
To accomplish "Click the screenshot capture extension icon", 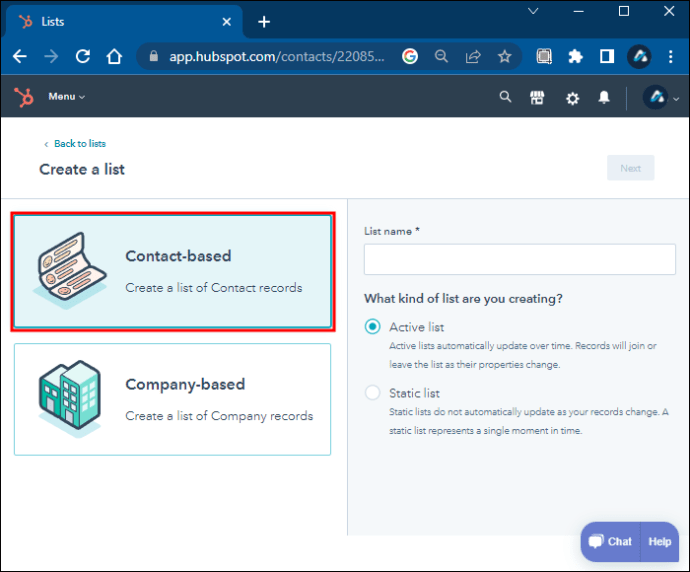I will point(544,56).
